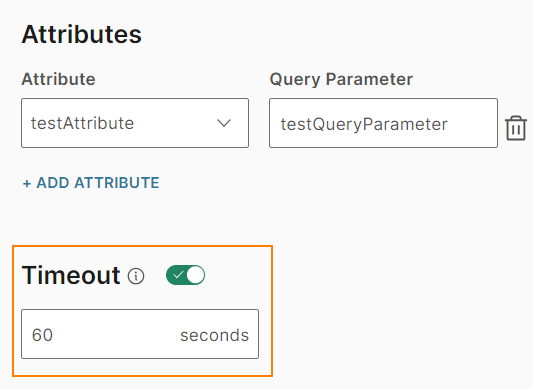Image resolution: width=533 pixels, height=389 pixels.
Task: Click the Attributes section heading
Action: pyautogui.click(x=82, y=34)
